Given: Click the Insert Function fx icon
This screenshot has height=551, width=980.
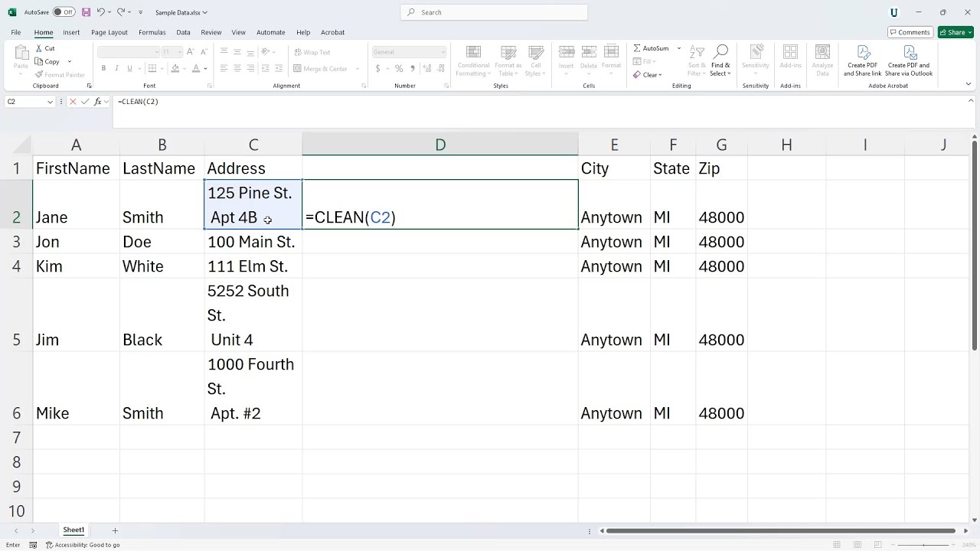Looking at the screenshot, I should (x=99, y=102).
